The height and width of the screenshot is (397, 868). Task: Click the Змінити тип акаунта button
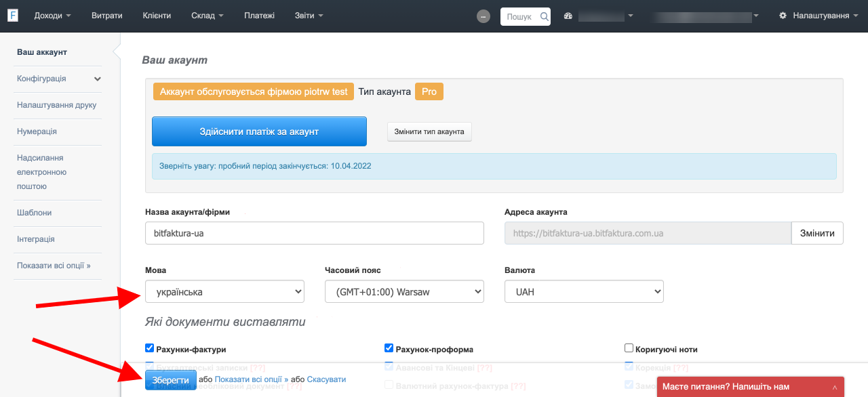(x=429, y=131)
